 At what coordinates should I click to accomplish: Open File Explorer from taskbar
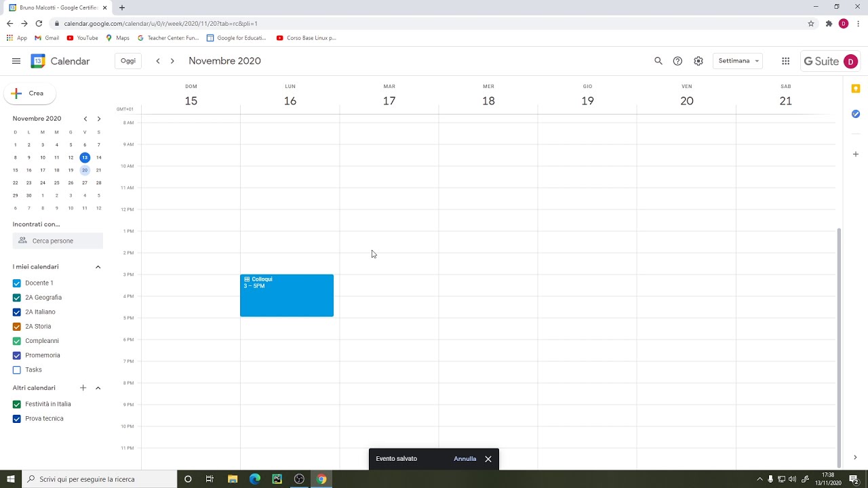tap(233, 479)
